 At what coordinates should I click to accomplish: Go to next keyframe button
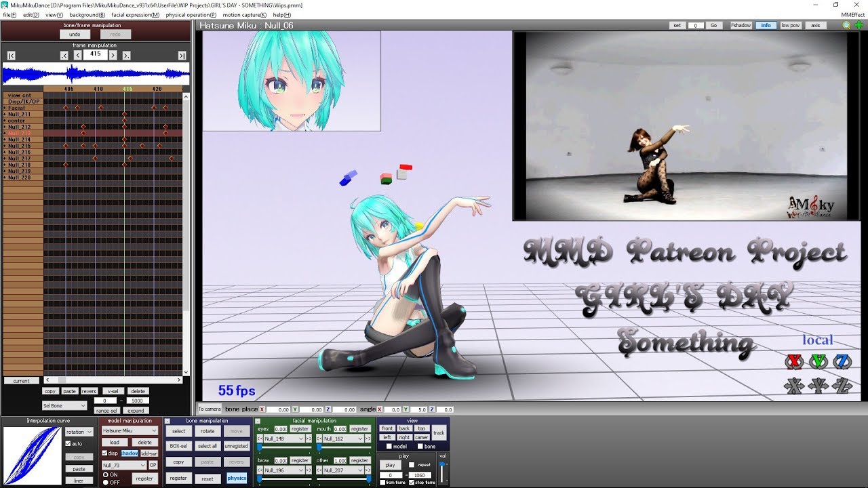click(x=126, y=56)
